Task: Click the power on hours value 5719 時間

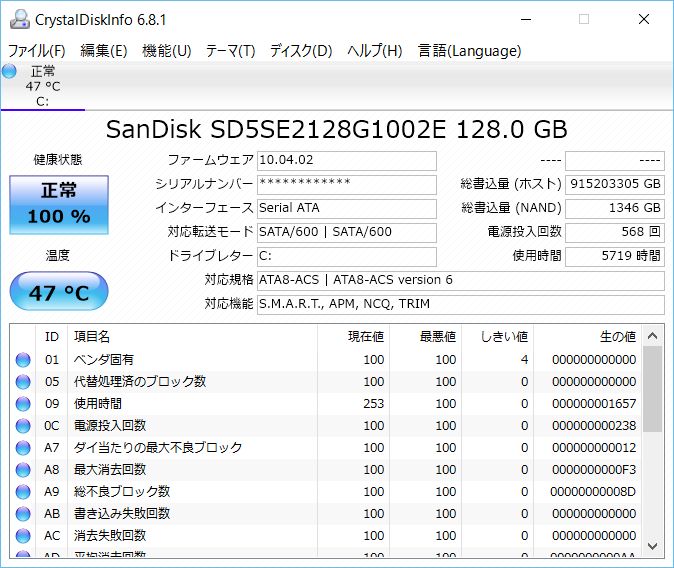Action: 615,257
